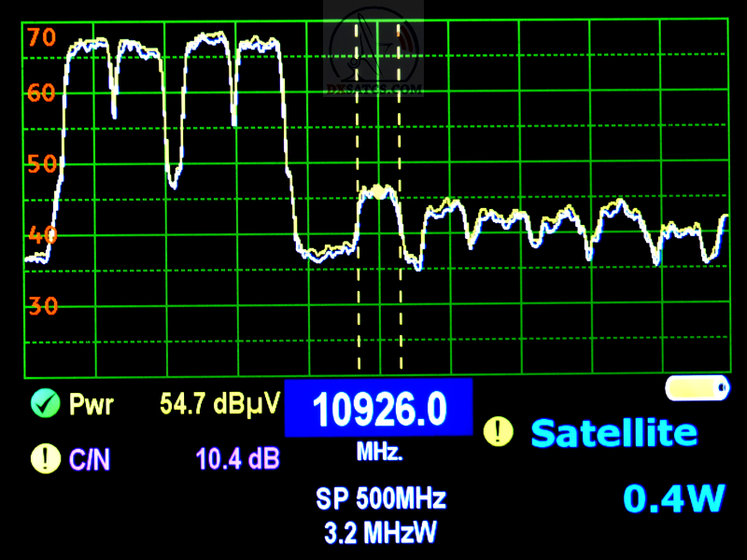This screenshot has width=747, height=560.
Task: Click the Satellite mode label
Action: pos(613,433)
